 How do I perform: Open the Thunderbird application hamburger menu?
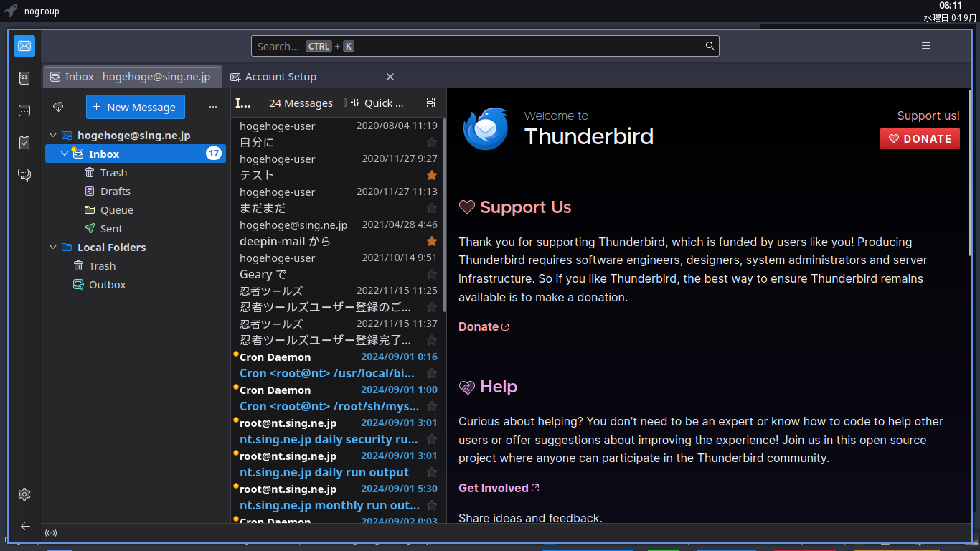(926, 46)
